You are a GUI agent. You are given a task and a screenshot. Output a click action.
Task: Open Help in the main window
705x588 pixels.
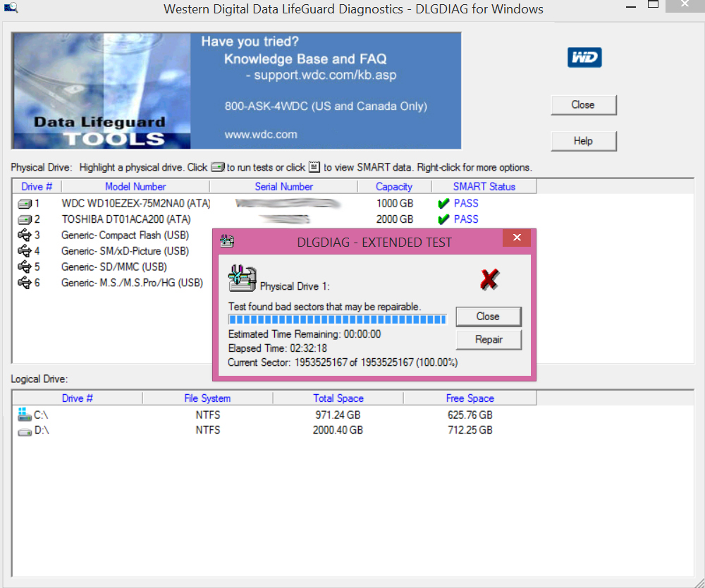coord(584,141)
